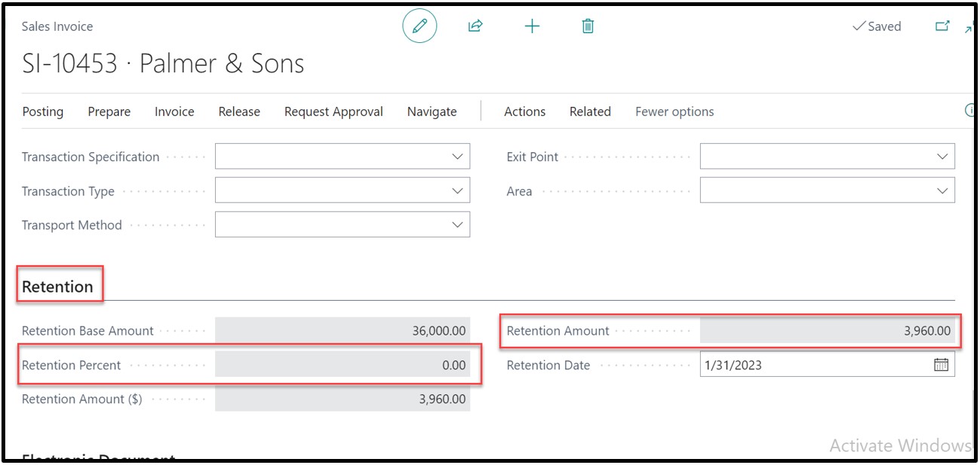Open the Prepare menu
The image size is (980, 465).
tap(109, 112)
